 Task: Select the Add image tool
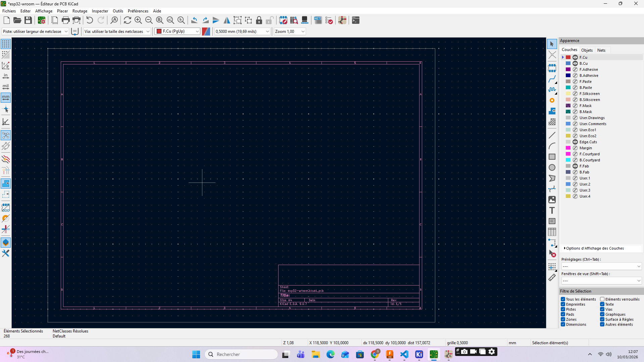point(552,200)
